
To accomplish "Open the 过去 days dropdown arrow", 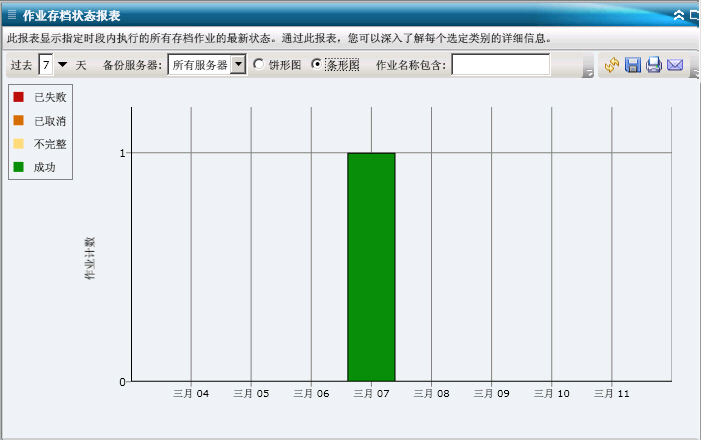I will pyautogui.click(x=63, y=65).
